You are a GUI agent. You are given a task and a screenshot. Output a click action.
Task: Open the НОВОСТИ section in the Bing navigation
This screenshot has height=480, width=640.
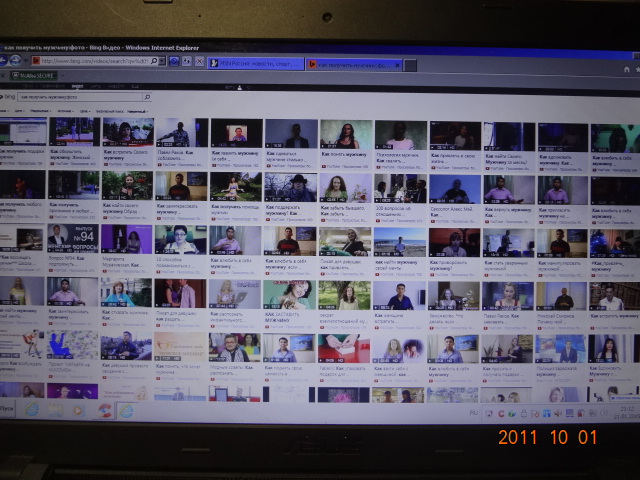(x=116, y=87)
